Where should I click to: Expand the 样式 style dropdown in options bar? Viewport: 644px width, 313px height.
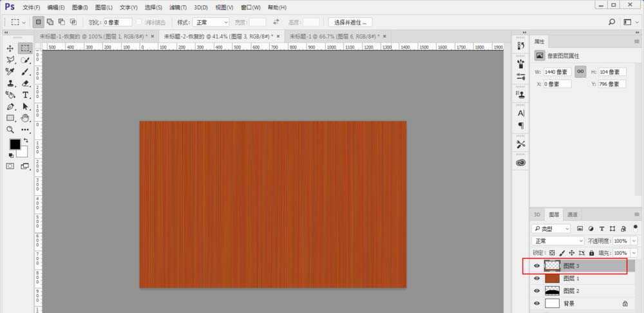[x=212, y=22]
